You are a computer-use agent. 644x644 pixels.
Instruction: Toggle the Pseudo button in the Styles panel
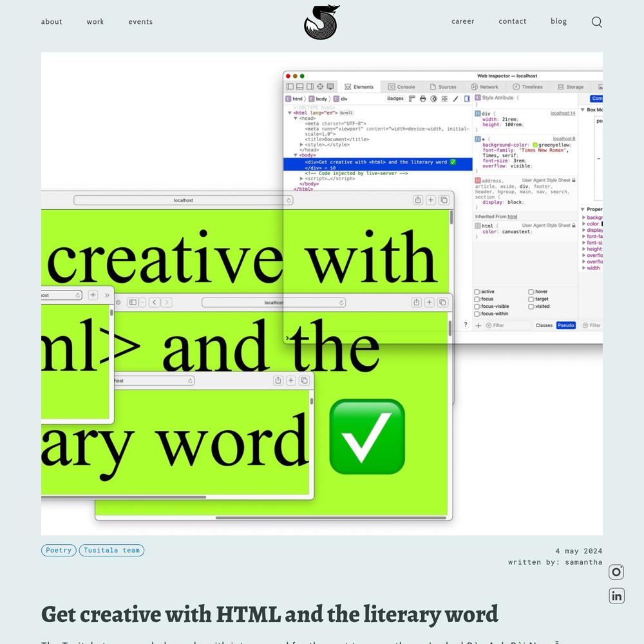tap(565, 325)
